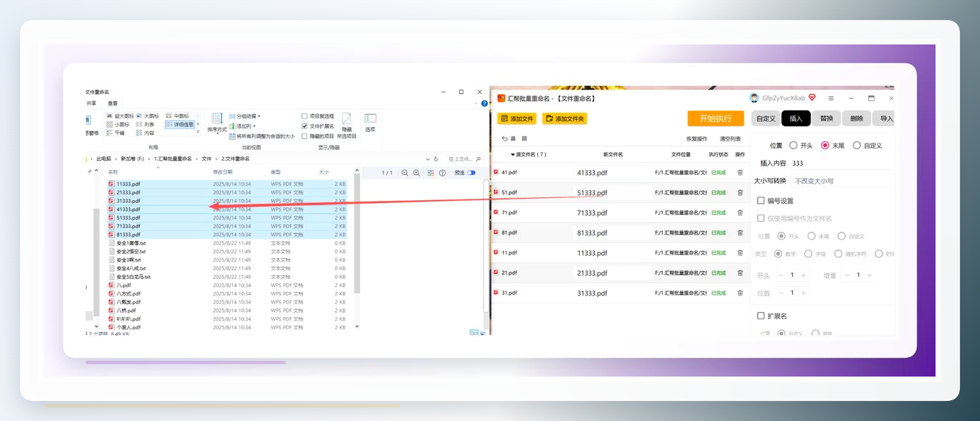
Task: Tick the 隐藏的项目 checkbox in Explorer
Action: (305, 136)
